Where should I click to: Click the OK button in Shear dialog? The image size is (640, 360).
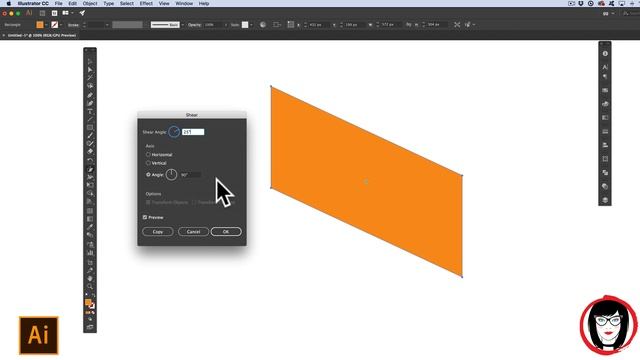226,231
